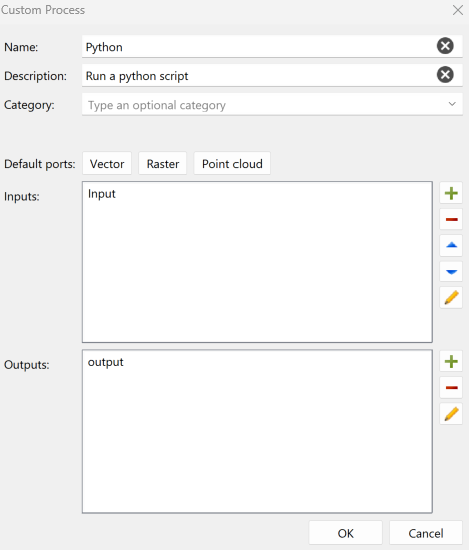
Task: Add Raster default ports
Action: click(163, 163)
